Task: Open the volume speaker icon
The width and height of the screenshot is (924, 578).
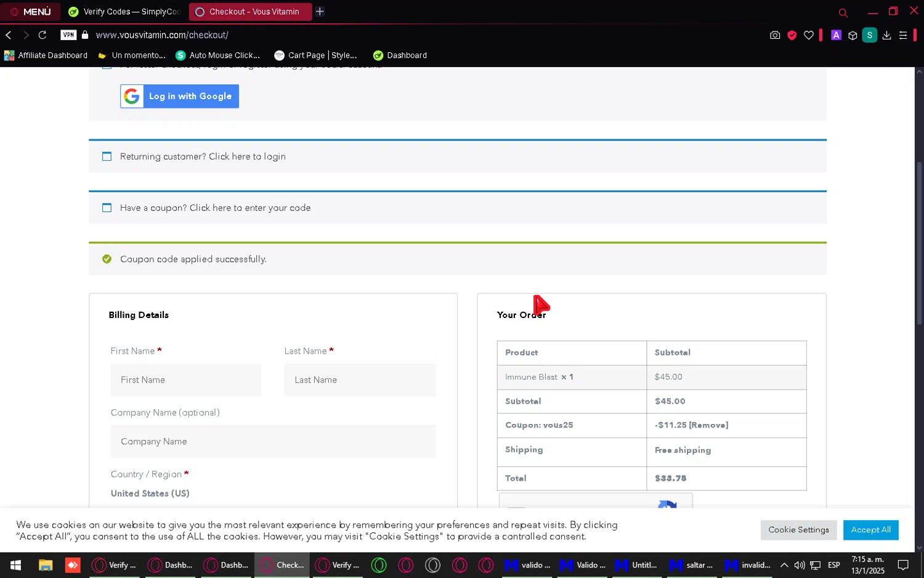Action: (800, 565)
